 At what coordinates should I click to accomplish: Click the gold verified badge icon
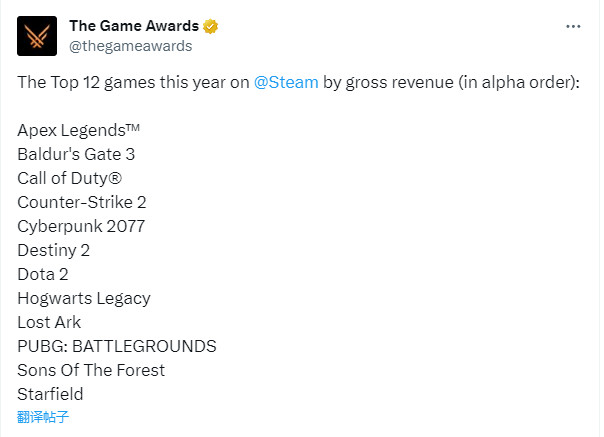210,26
